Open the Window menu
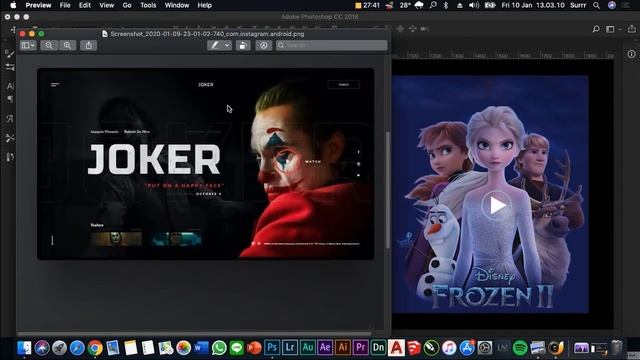 (177, 5)
